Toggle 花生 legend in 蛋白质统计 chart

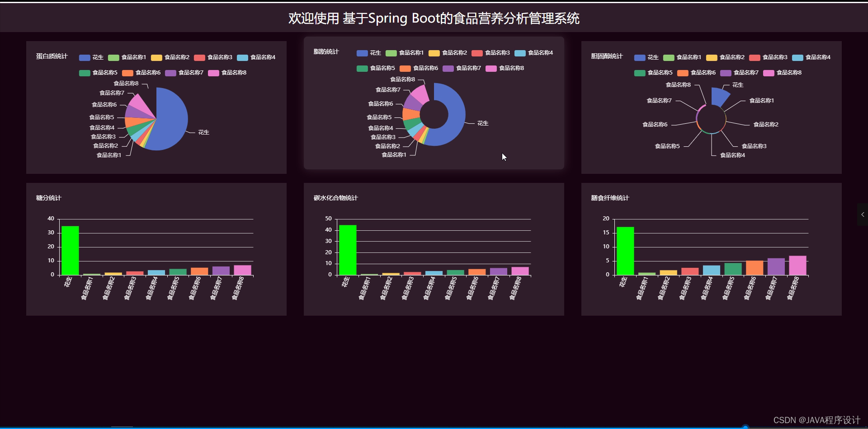click(91, 57)
